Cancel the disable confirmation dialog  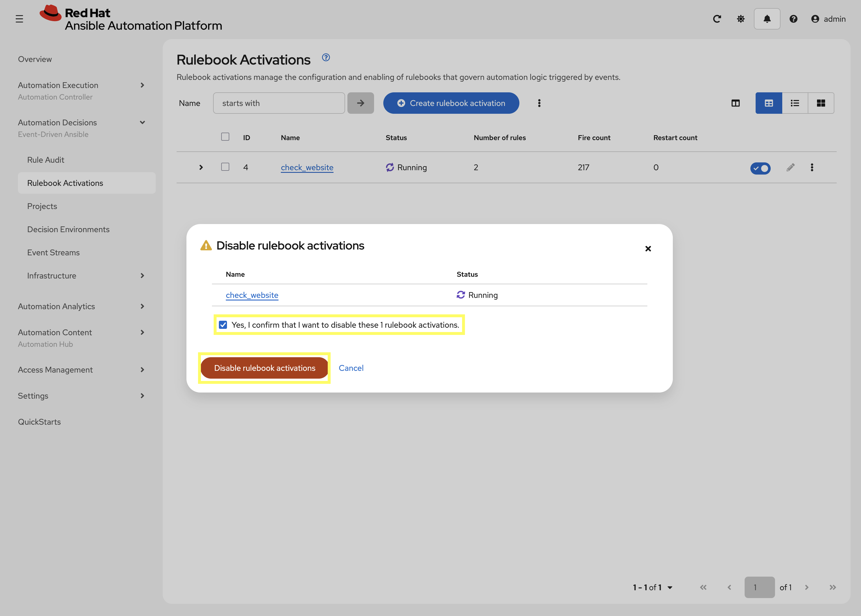[x=351, y=368]
